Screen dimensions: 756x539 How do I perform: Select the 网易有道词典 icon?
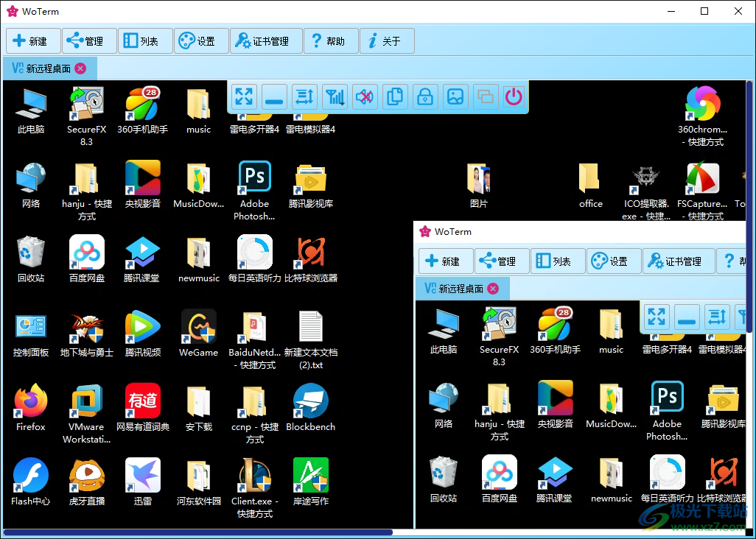143,407
